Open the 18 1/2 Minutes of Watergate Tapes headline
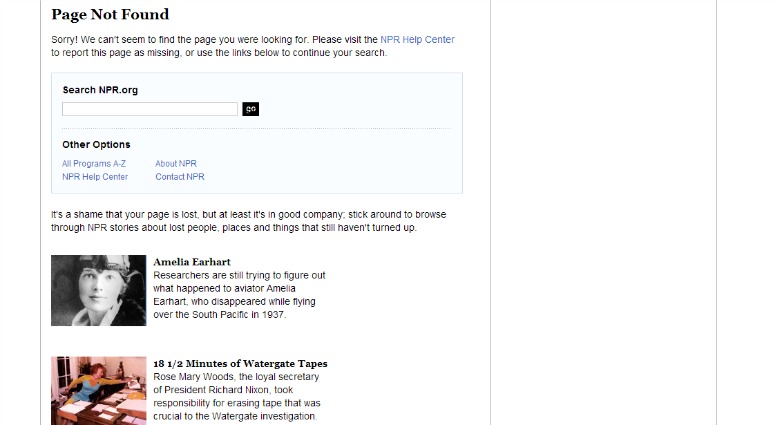 point(240,363)
